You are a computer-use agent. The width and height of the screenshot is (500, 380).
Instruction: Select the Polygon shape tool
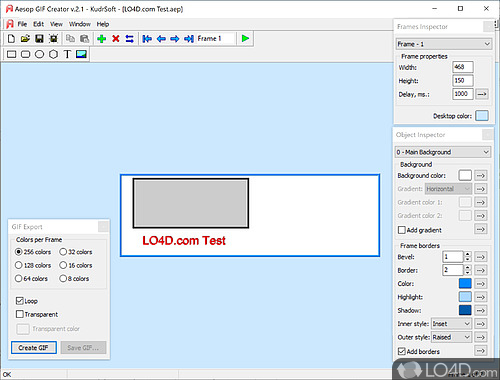click(53, 54)
